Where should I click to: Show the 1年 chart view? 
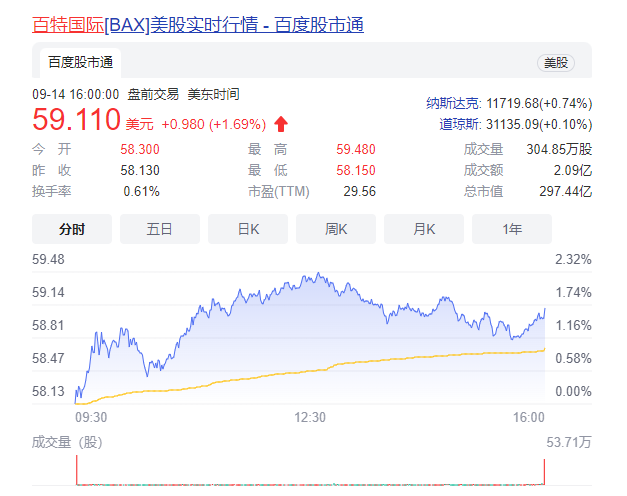click(x=512, y=229)
